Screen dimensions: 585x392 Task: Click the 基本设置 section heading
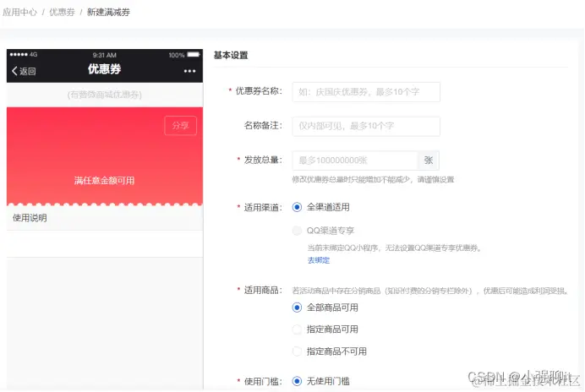coord(231,55)
